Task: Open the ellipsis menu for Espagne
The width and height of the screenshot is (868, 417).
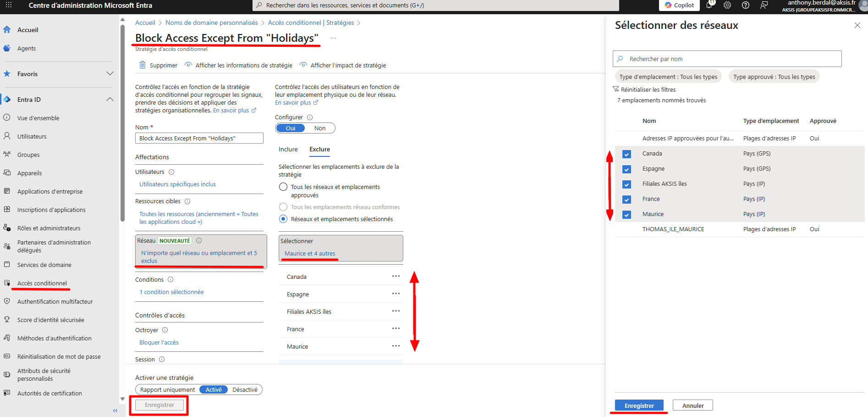Action: click(396, 294)
